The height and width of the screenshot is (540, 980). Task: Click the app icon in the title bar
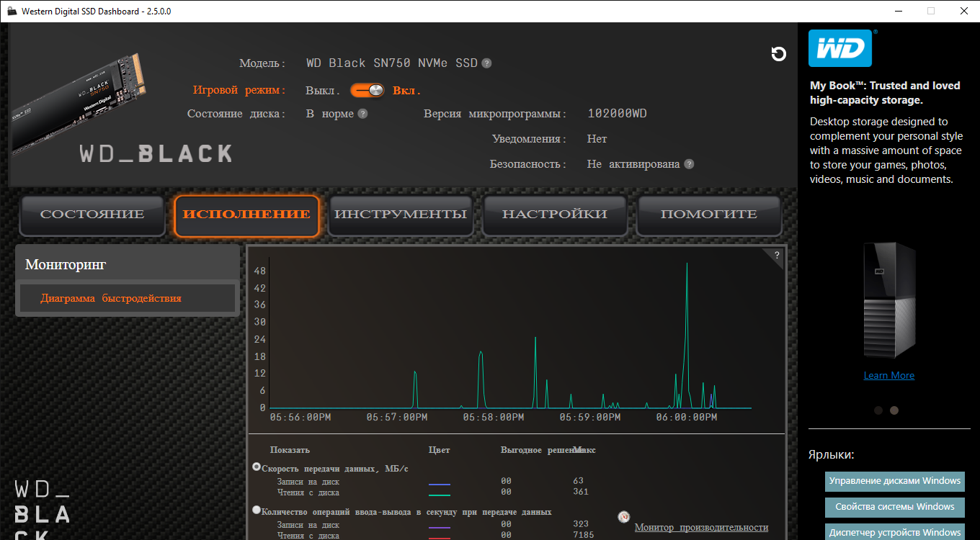(12, 12)
